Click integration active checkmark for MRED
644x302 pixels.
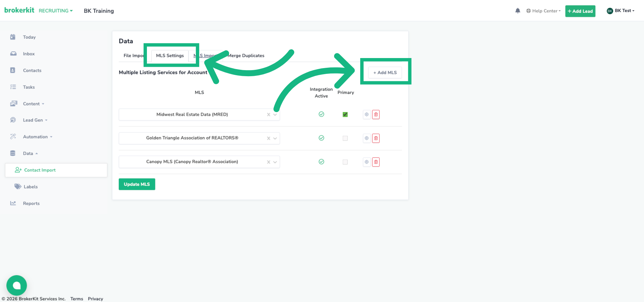tap(321, 114)
